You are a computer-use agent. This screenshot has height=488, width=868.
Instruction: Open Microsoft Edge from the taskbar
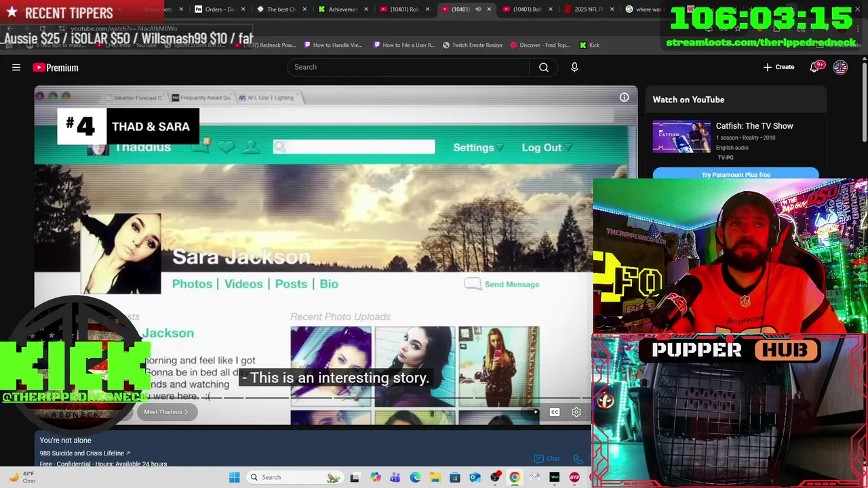(x=415, y=477)
